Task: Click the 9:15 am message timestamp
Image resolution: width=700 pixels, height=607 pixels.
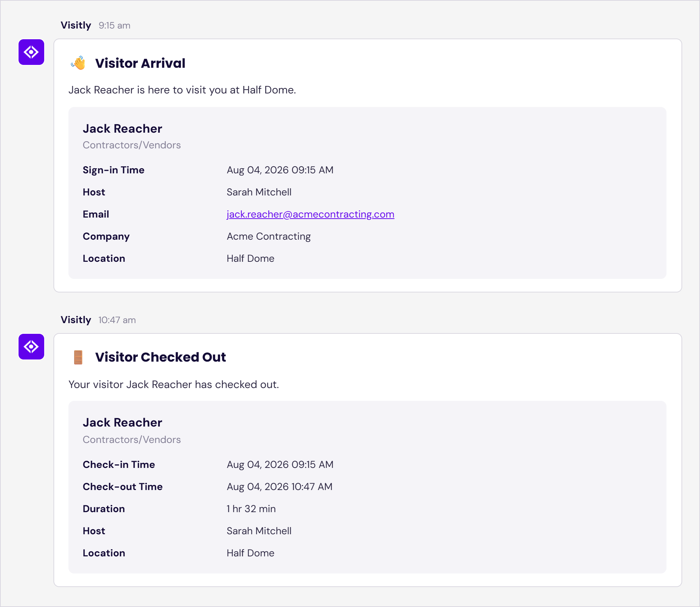Action: click(114, 26)
